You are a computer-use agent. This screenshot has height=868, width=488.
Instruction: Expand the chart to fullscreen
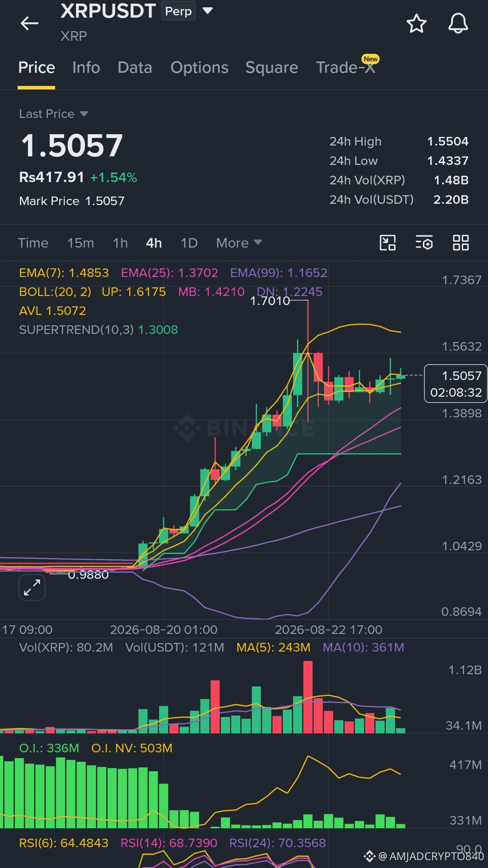tap(32, 587)
